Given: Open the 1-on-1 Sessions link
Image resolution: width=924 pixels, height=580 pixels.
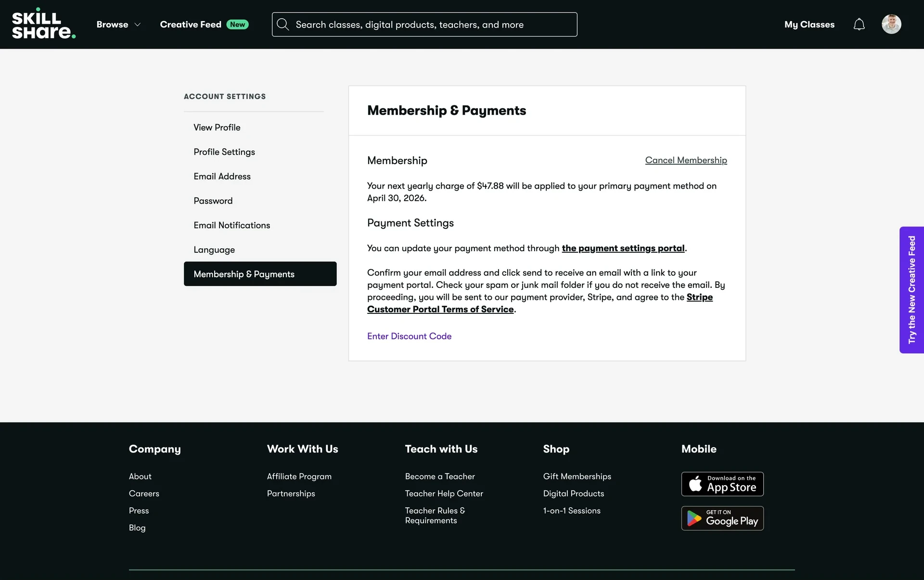Looking at the screenshot, I should pos(572,511).
